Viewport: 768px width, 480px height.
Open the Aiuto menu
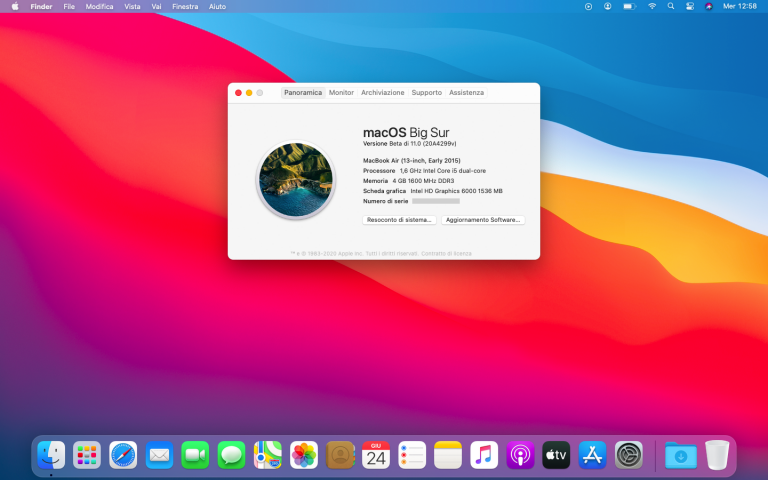coord(217,6)
